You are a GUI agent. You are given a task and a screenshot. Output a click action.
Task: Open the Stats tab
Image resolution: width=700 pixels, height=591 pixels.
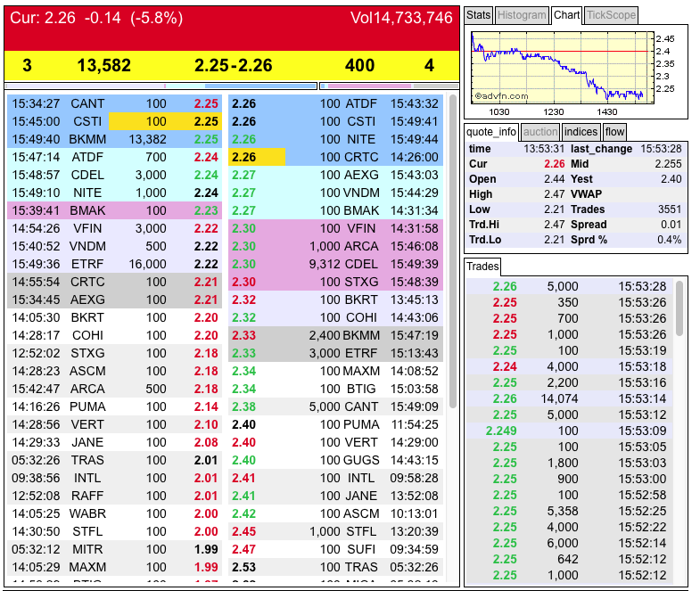click(x=478, y=15)
